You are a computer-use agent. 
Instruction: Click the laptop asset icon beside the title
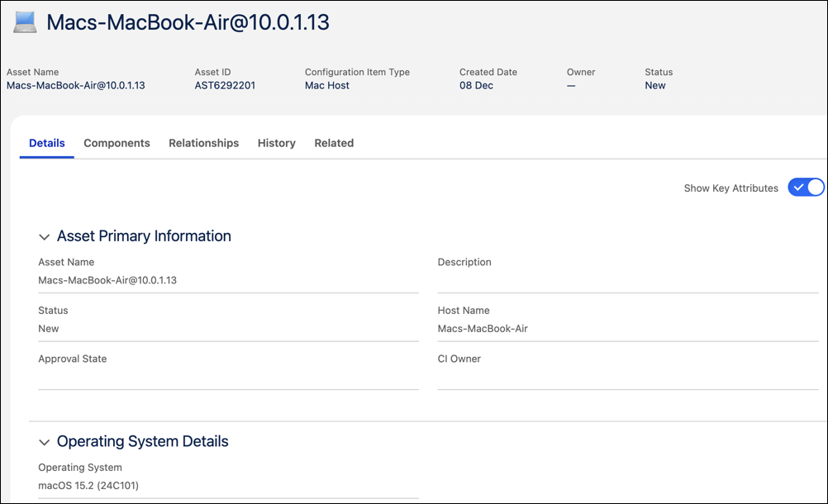pos(25,22)
